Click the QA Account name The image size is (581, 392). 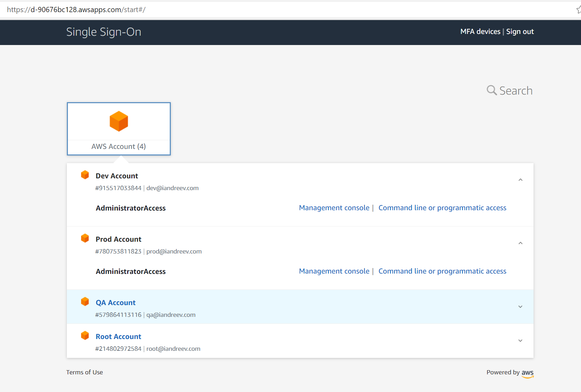[x=115, y=303]
